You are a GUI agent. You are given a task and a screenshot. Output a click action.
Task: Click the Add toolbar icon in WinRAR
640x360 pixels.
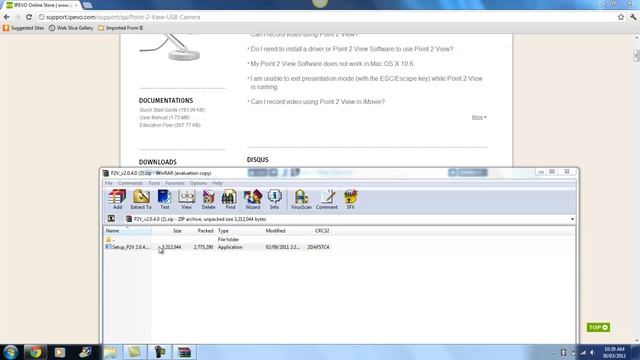117,200
